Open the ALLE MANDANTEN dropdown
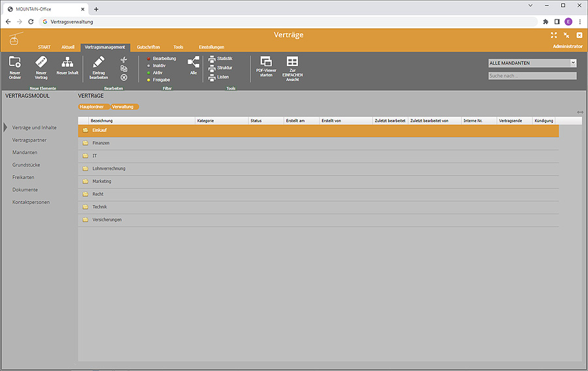The width and height of the screenshot is (588, 371). click(532, 63)
